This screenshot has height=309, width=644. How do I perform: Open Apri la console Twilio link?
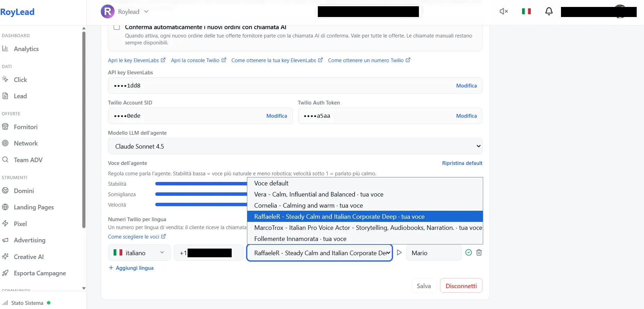pyautogui.click(x=198, y=60)
